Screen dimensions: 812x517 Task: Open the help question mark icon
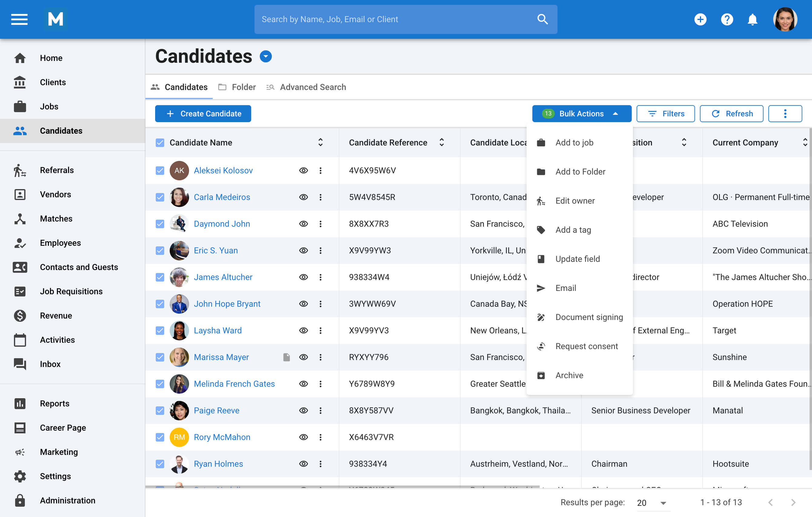click(x=727, y=19)
